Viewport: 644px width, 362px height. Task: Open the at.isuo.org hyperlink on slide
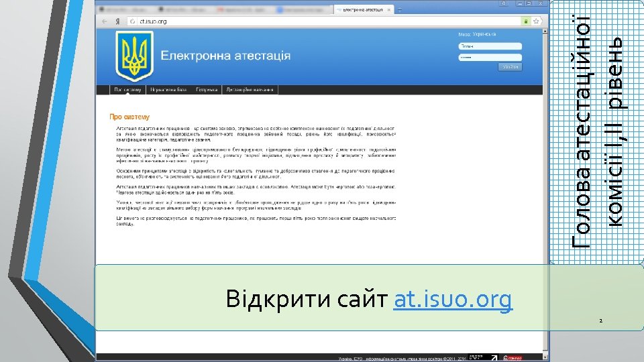(453, 299)
